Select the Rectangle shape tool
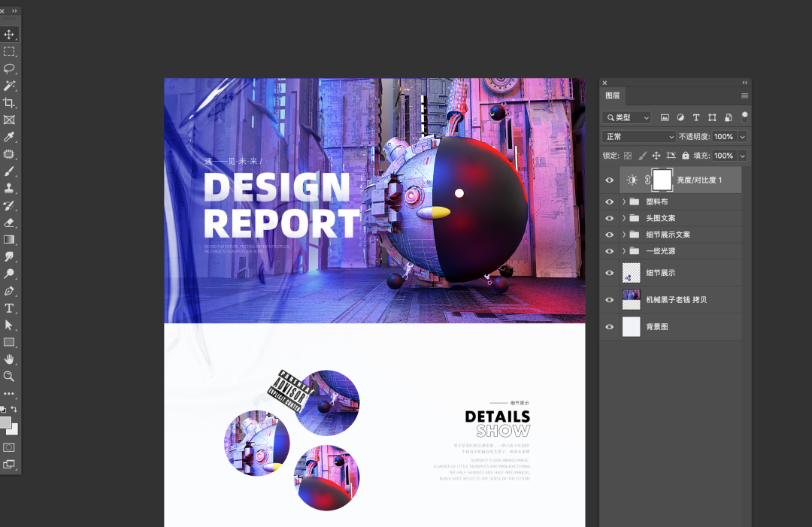Image resolution: width=812 pixels, height=527 pixels. (9, 342)
